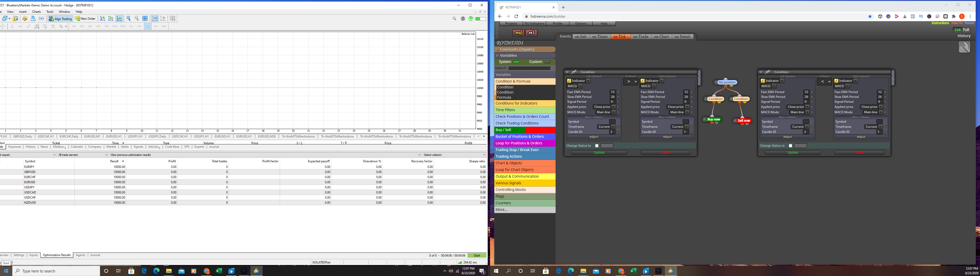Bookmark page with the Chrome star icon
Viewport: 980px width, 276px height.
[x=870, y=16]
